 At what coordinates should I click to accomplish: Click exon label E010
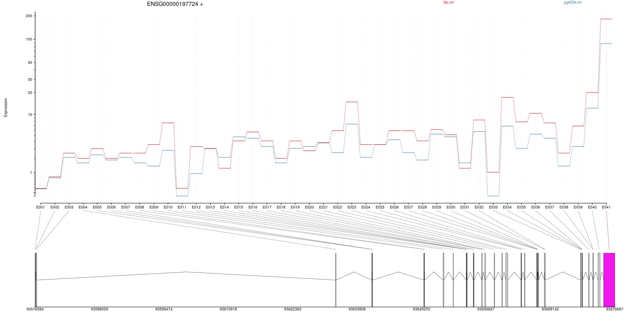point(168,207)
